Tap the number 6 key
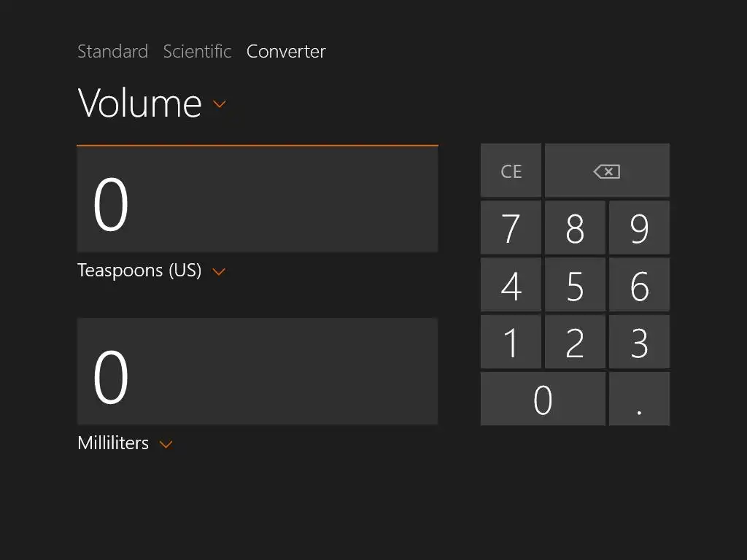This screenshot has width=747, height=560. 639,285
